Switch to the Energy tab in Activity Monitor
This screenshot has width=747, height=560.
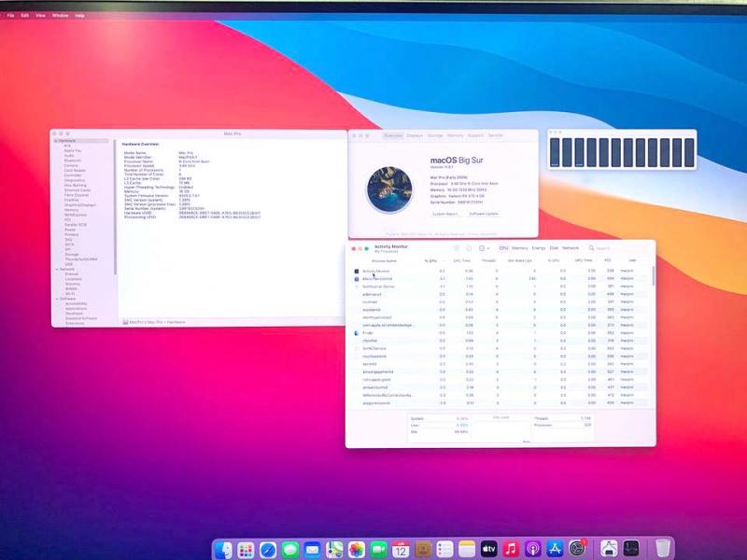539,248
